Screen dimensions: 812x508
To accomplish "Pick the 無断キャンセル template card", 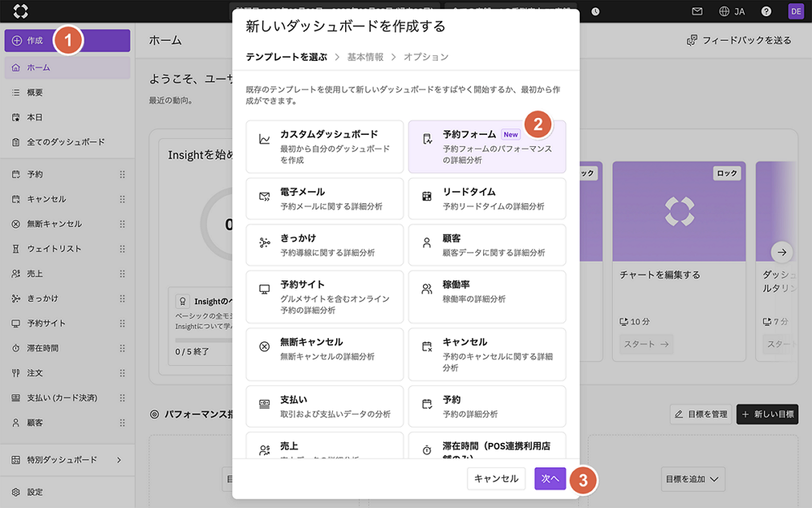I will click(x=325, y=354).
